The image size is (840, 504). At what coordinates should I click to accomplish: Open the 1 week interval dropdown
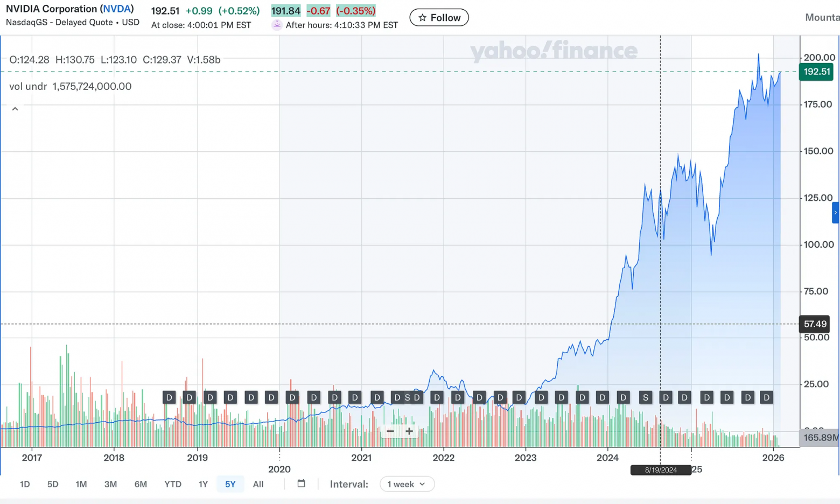pos(407,484)
